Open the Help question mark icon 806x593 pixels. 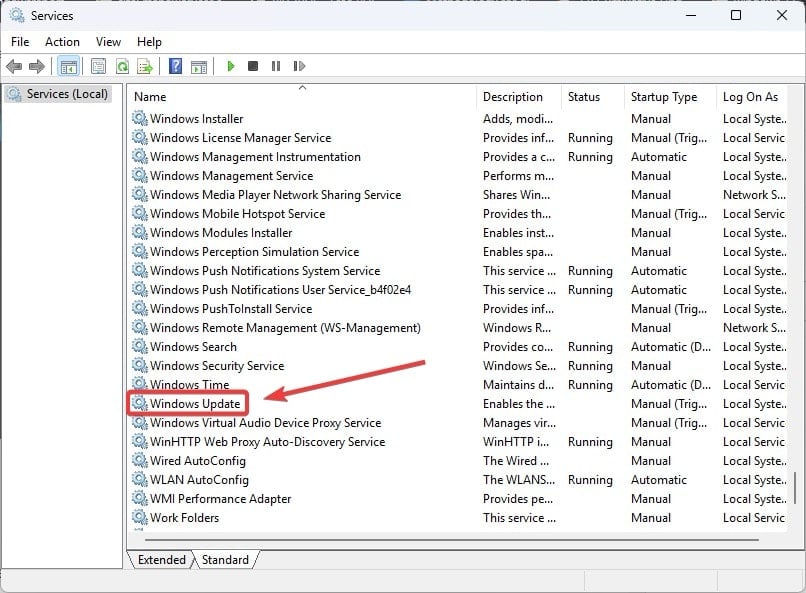click(x=175, y=66)
